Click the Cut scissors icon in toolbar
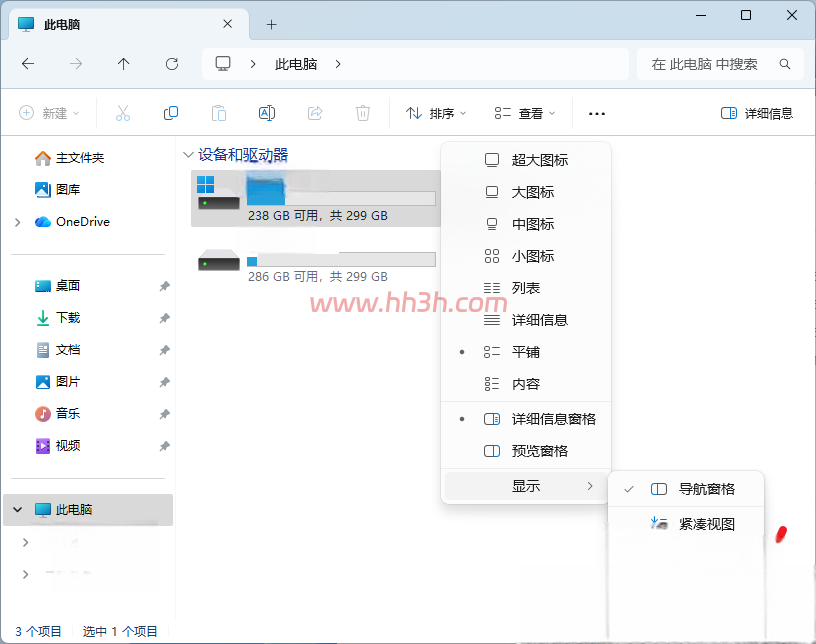Image resolution: width=816 pixels, height=644 pixels. click(123, 113)
